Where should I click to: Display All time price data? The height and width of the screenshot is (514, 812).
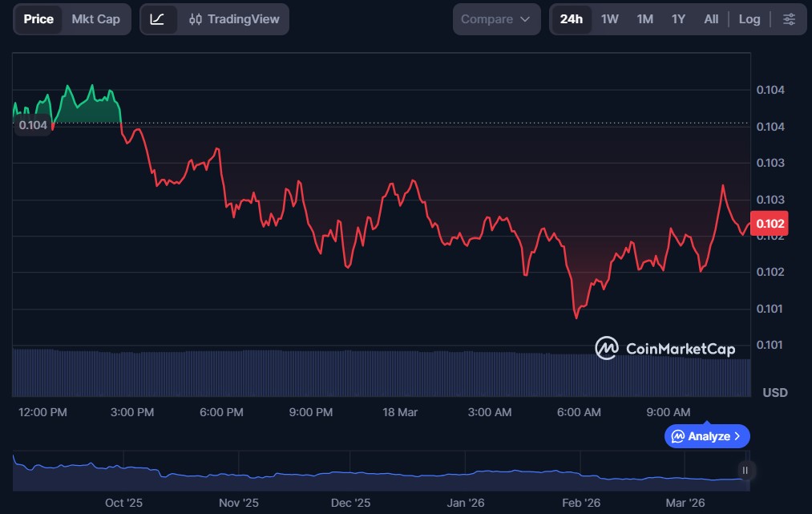pyautogui.click(x=711, y=19)
